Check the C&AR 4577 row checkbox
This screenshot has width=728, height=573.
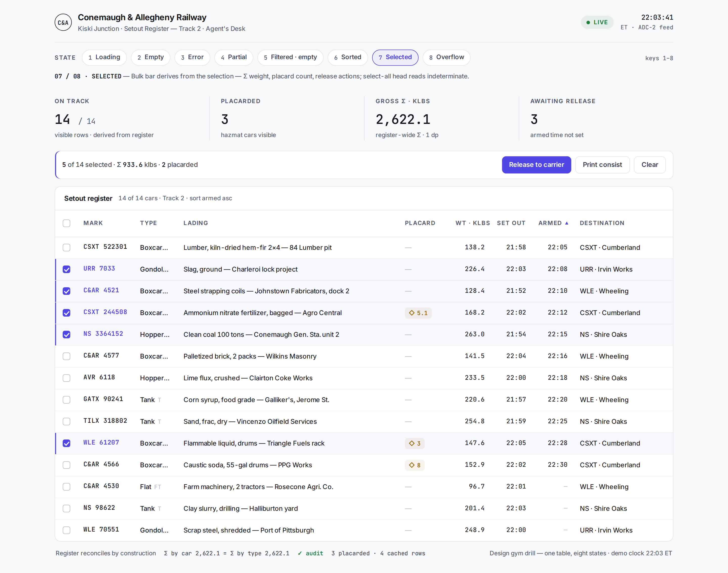click(x=66, y=356)
